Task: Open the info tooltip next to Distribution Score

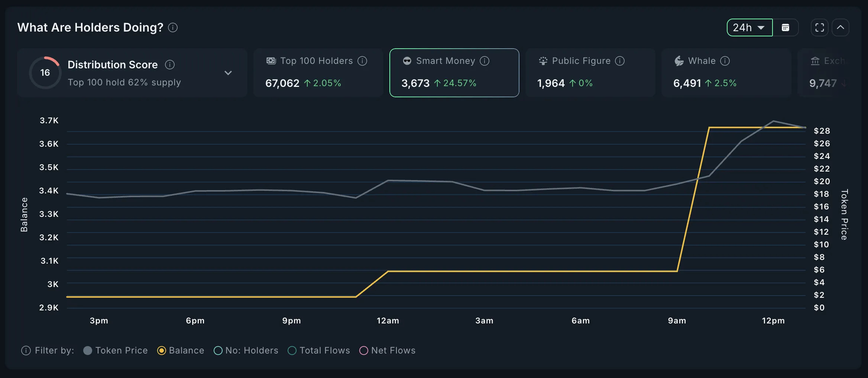Action: (x=170, y=64)
